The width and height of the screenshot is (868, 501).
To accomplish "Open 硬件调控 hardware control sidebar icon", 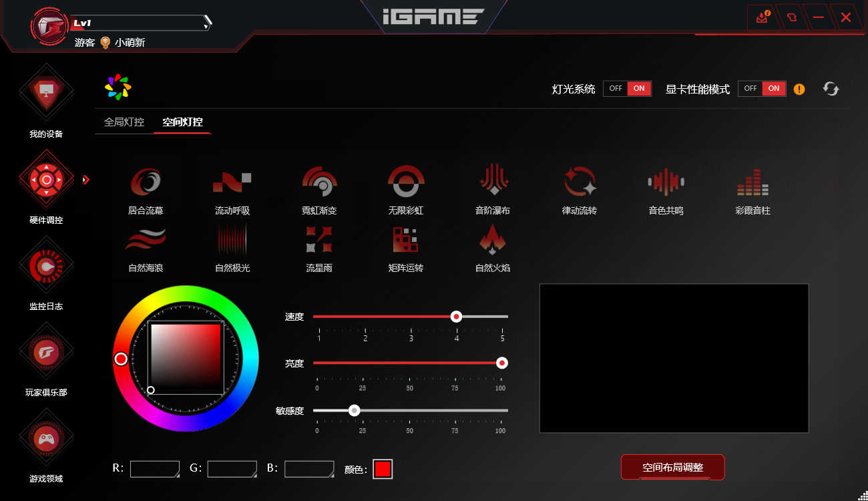I will click(x=46, y=179).
